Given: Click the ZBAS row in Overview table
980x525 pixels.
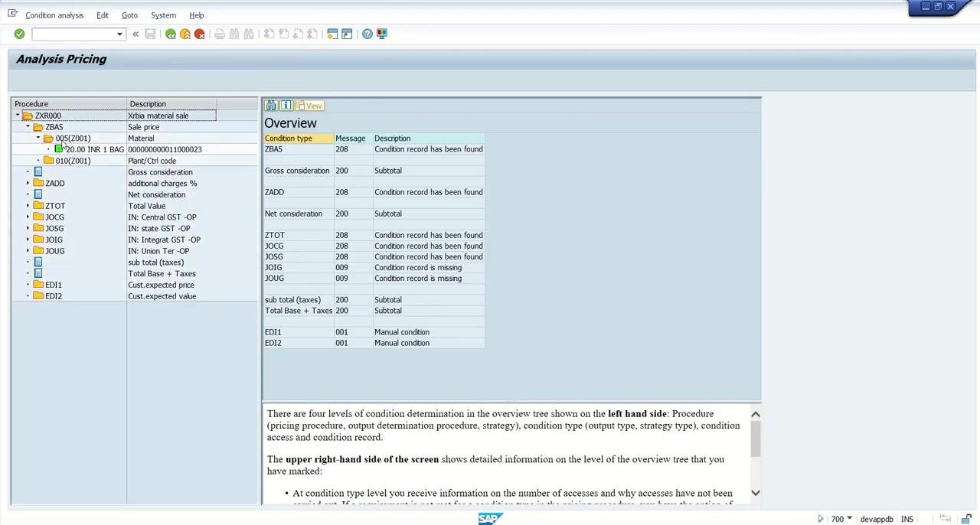Looking at the screenshot, I should tap(374, 149).
